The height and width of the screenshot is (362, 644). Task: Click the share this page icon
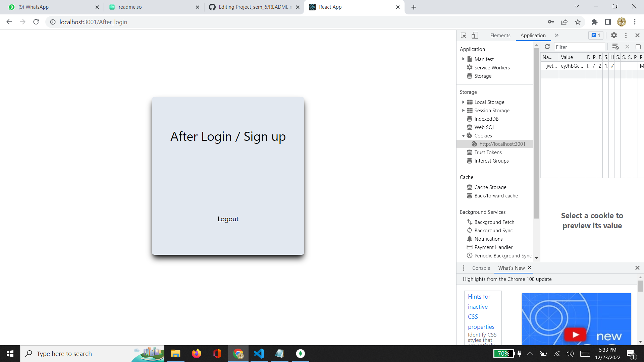click(x=564, y=22)
